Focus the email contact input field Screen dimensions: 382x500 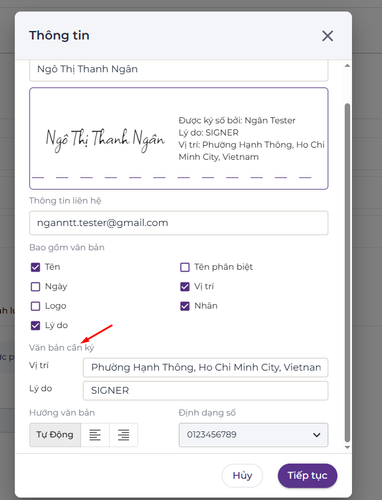(179, 223)
